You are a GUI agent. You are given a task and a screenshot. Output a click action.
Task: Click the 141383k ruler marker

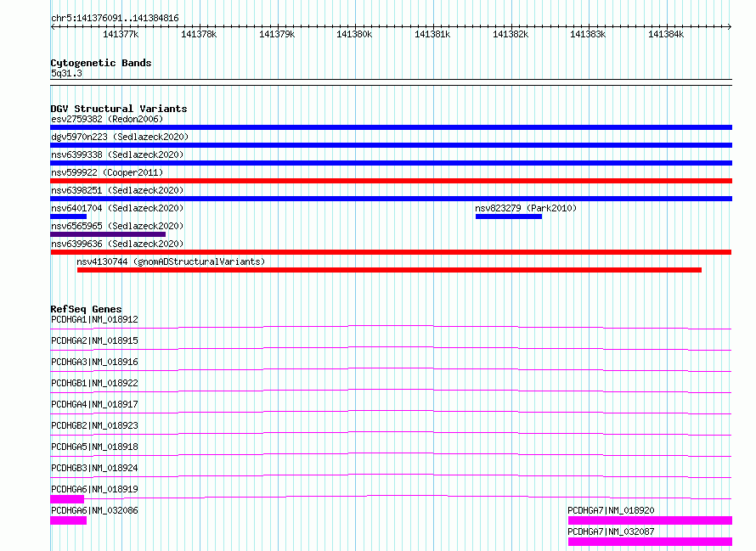coord(588,34)
